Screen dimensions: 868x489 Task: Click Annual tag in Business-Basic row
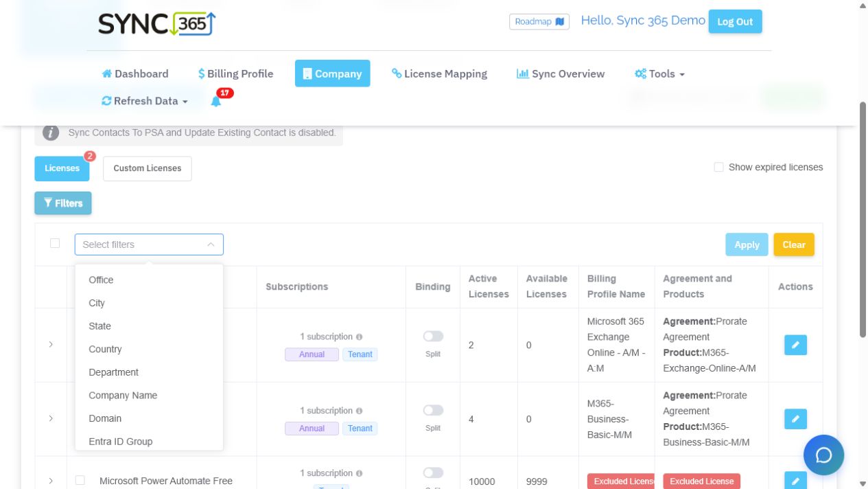click(312, 429)
